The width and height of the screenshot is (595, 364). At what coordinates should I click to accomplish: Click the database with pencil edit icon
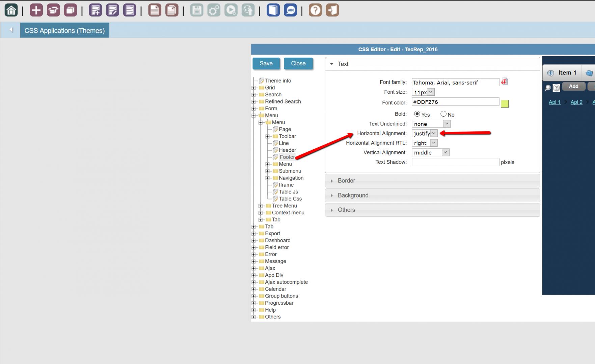click(112, 10)
